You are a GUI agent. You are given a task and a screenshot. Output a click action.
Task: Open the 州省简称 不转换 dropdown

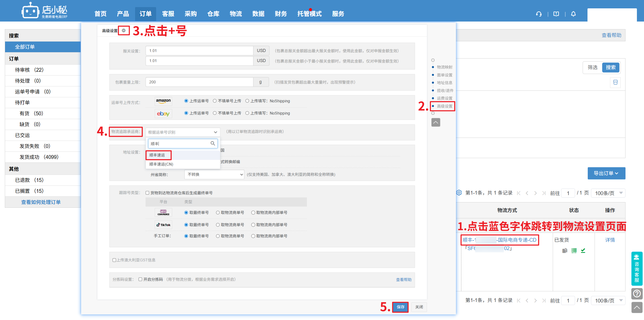pyautogui.click(x=214, y=174)
